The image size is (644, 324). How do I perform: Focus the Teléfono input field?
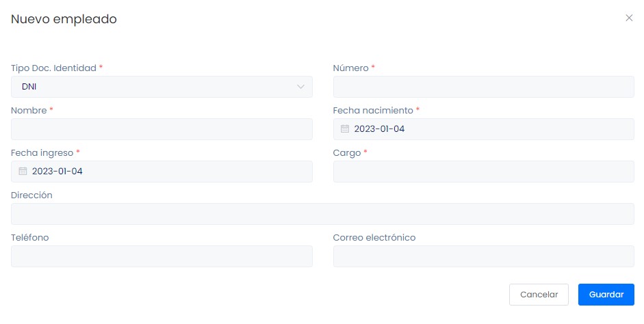162,256
